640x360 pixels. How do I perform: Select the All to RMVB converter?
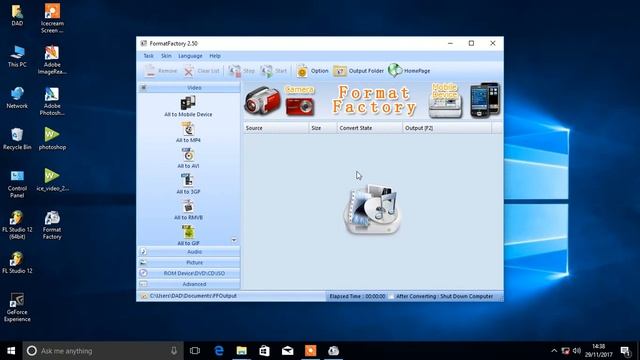point(188,210)
